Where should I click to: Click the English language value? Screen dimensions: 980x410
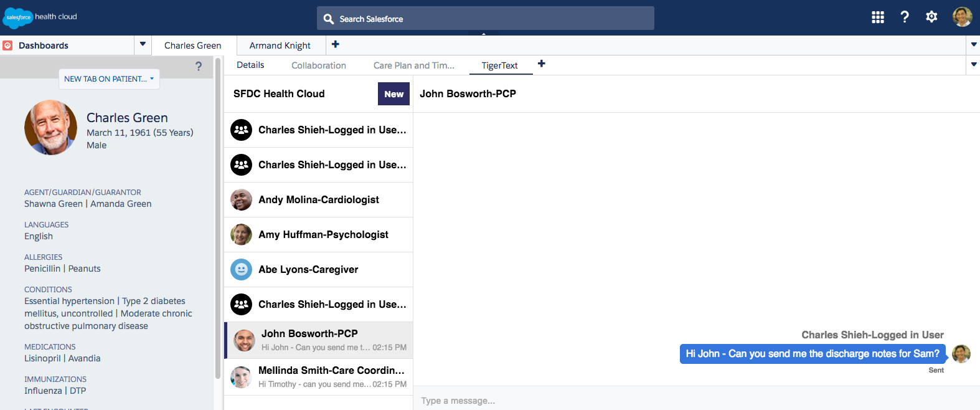(x=39, y=236)
